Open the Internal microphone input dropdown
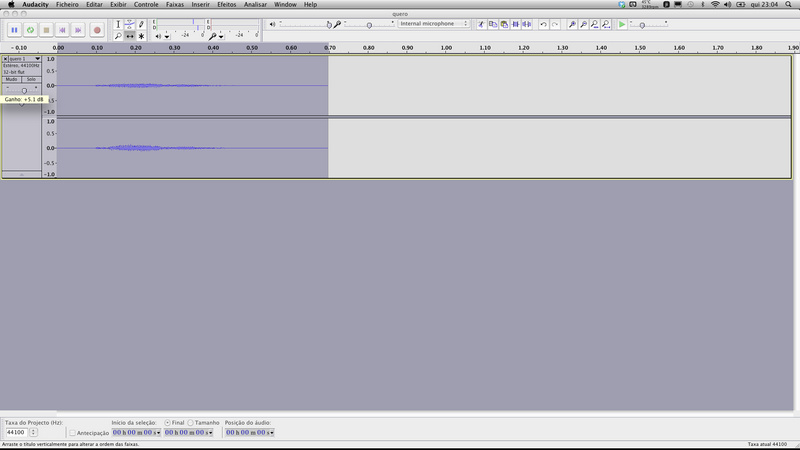The image size is (800, 450). coord(434,23)
